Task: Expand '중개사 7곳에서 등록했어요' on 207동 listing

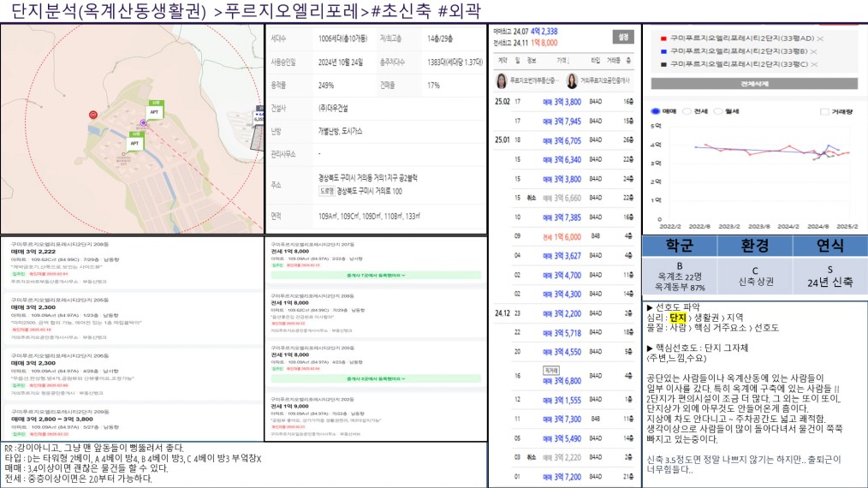Action: click(376, 276)
